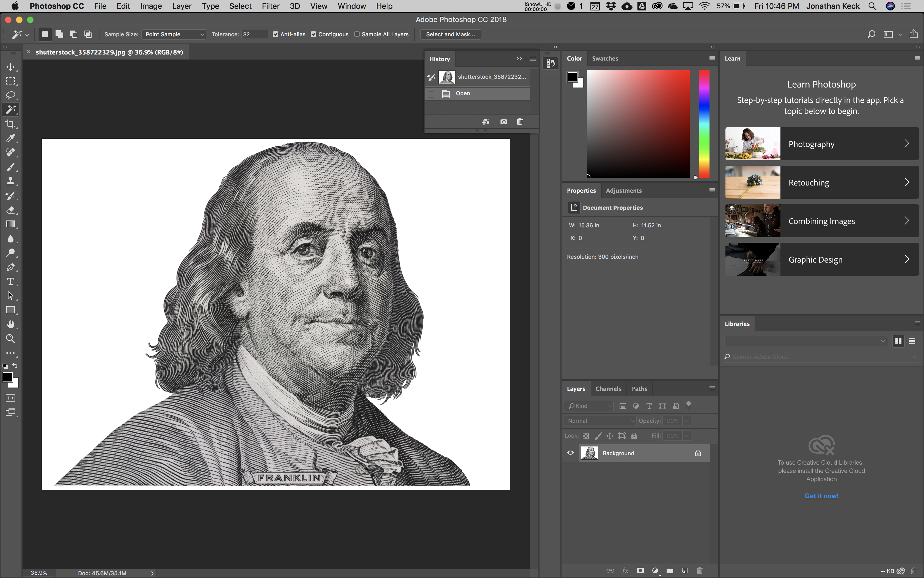Enable Intersect with Selection mode

coord(88,34)
